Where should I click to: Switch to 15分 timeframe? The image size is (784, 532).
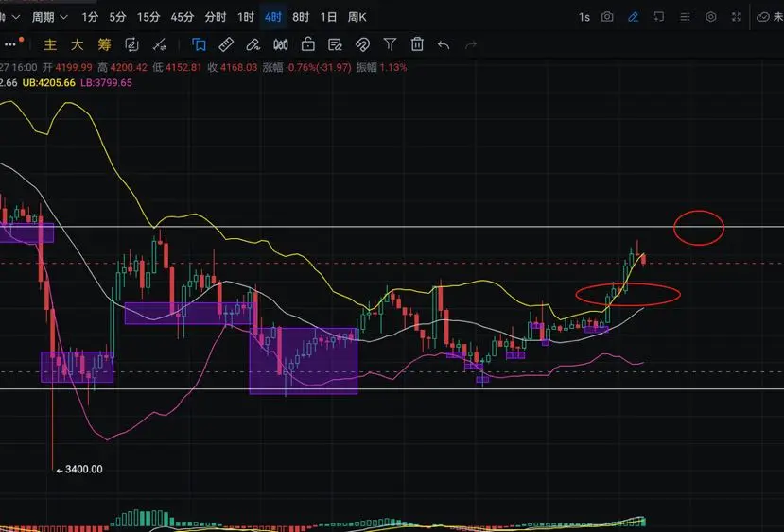148,17
